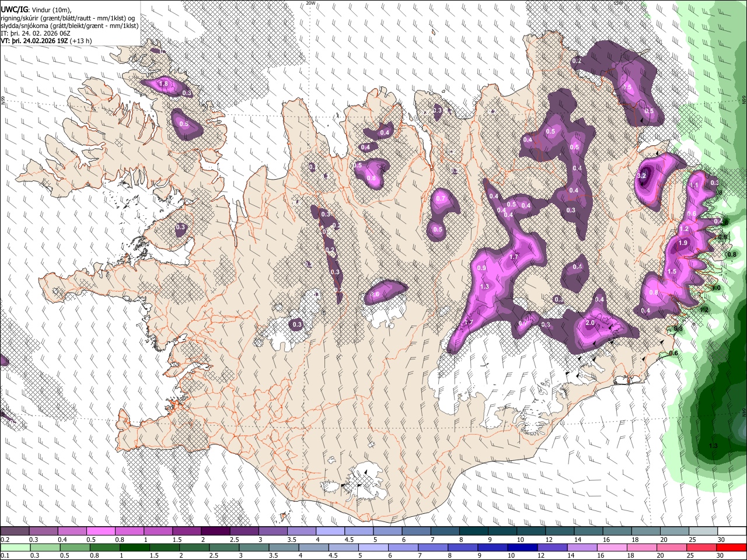Pick the slate blue 6 mm snow legend swatch

[x=416, y=531]
